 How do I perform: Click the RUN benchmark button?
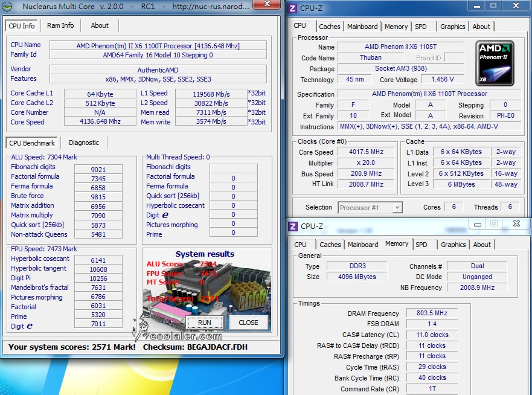(x=205, y=323)
